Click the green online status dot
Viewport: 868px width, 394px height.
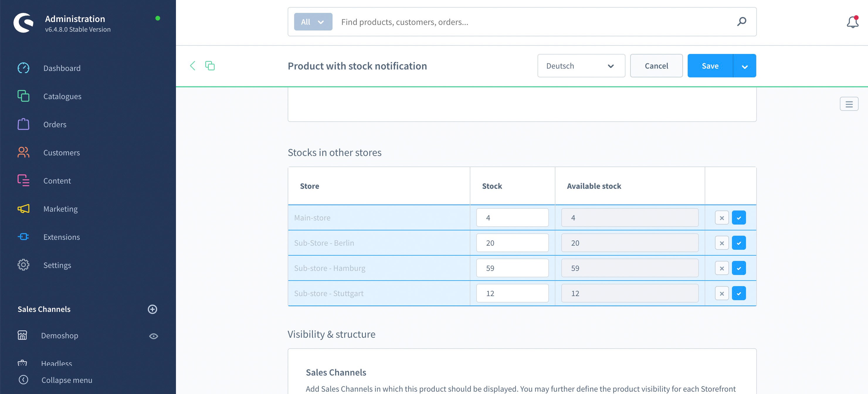pos(157,18)
